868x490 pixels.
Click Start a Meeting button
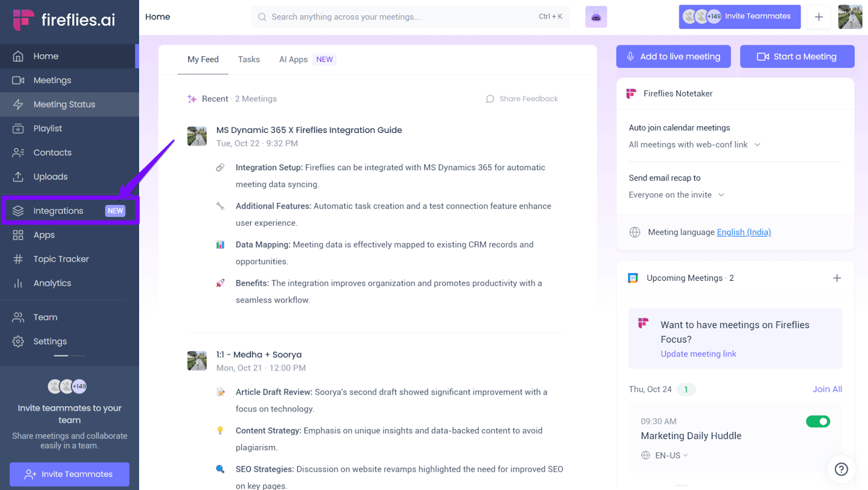pos(797,56)
